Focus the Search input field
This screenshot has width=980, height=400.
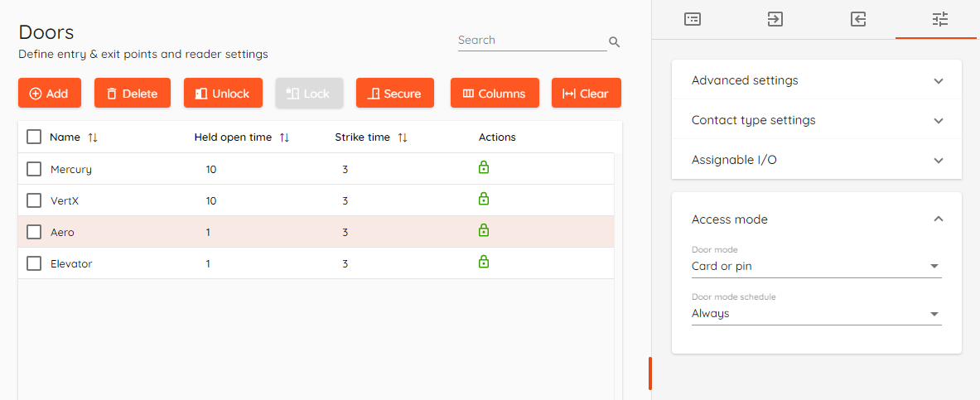(x=532, y=41)
